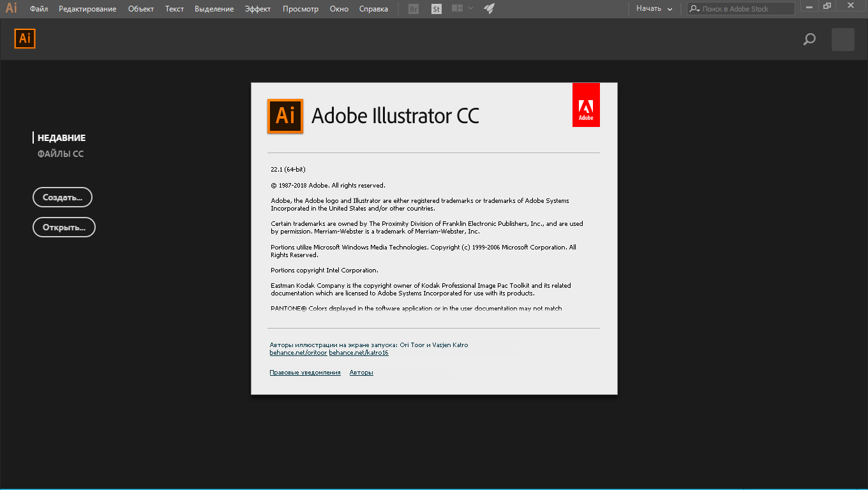Viewport: 868px width, 490px height.
Task: Open the behance.net/katro16 link
Action: [x=359, y=353]
